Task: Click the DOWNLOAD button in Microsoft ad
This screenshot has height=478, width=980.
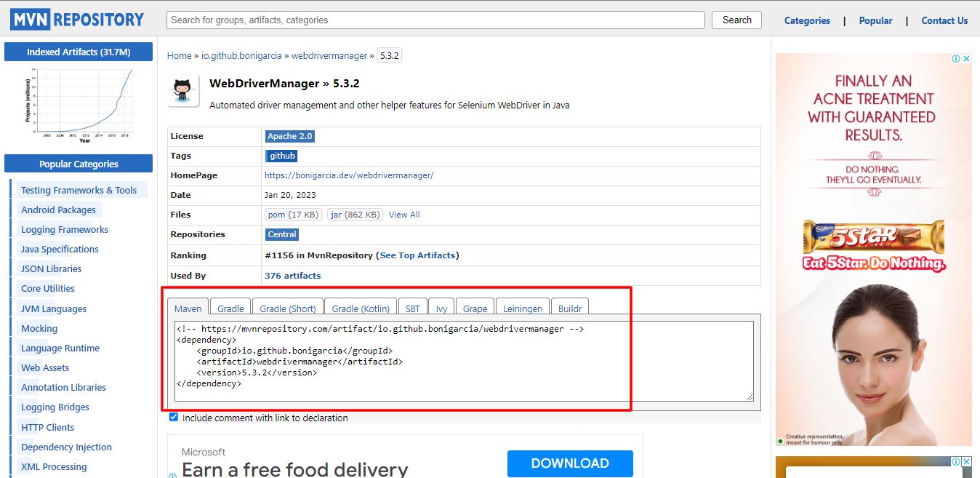Action: 570,463
